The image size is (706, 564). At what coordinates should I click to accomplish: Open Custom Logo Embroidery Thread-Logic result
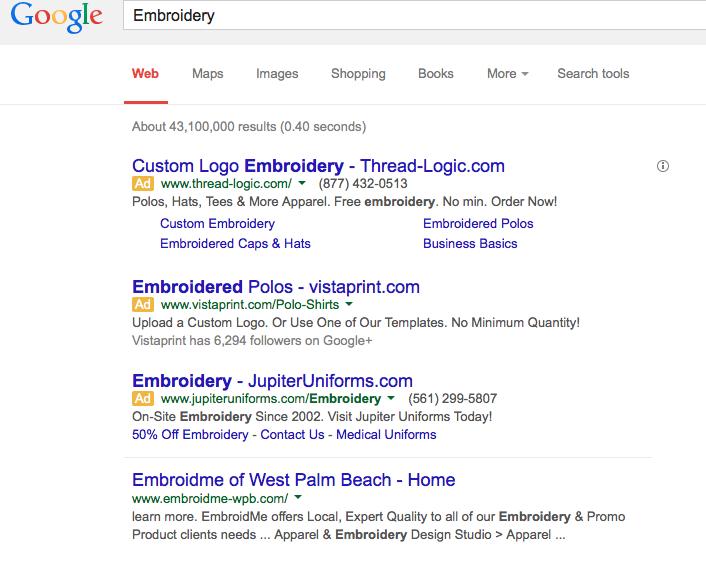(x=318, y=166)
